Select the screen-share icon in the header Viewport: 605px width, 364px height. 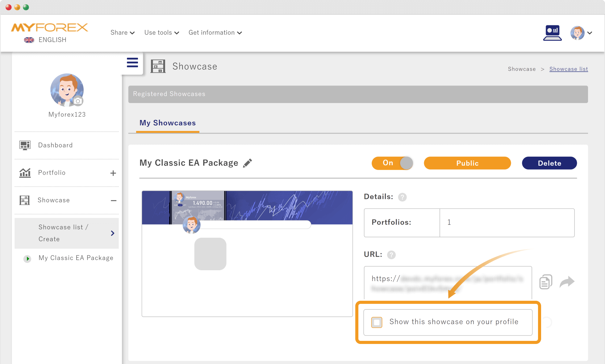[553, 33]
